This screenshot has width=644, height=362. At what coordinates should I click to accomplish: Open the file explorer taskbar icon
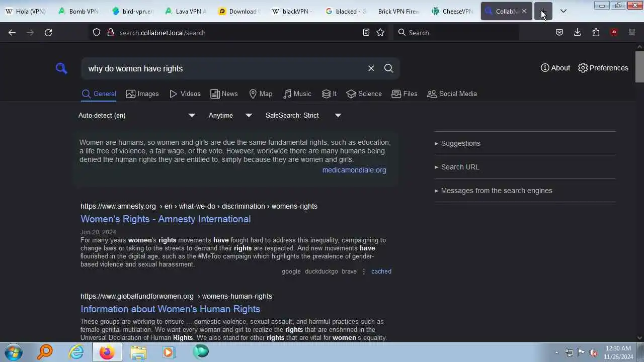pos(138,351)
